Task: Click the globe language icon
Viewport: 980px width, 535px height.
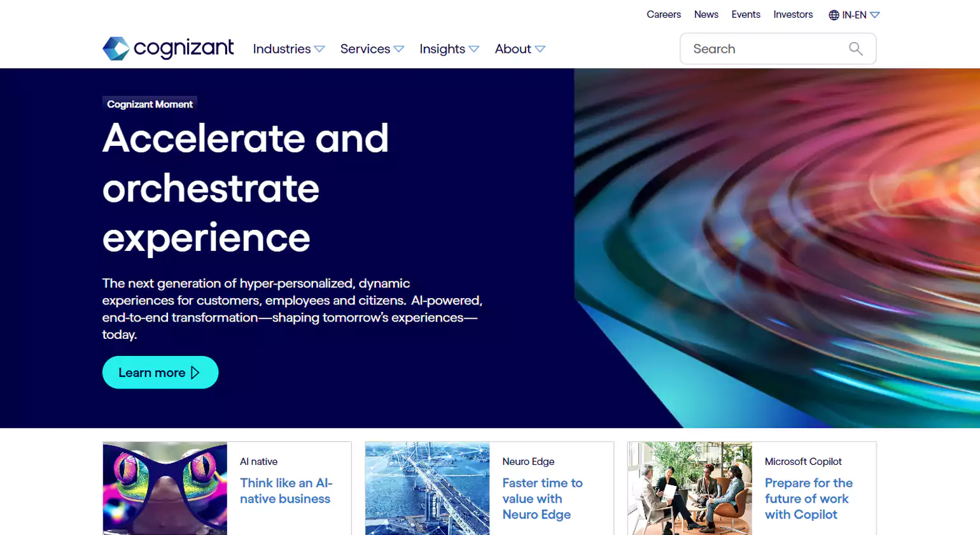Action: point(834,15)
